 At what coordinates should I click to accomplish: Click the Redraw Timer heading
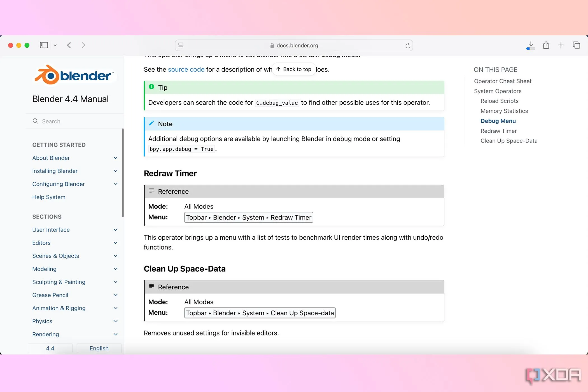click(x=170, y=174)
